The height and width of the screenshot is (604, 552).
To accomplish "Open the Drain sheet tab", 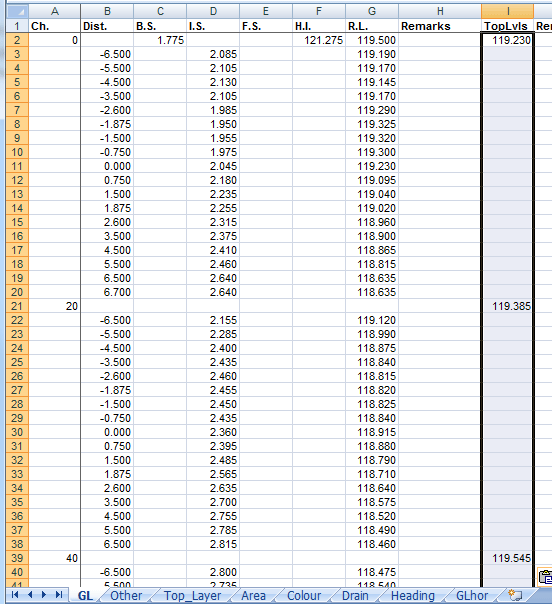I will pyautogui.click(x=355, y=596).
